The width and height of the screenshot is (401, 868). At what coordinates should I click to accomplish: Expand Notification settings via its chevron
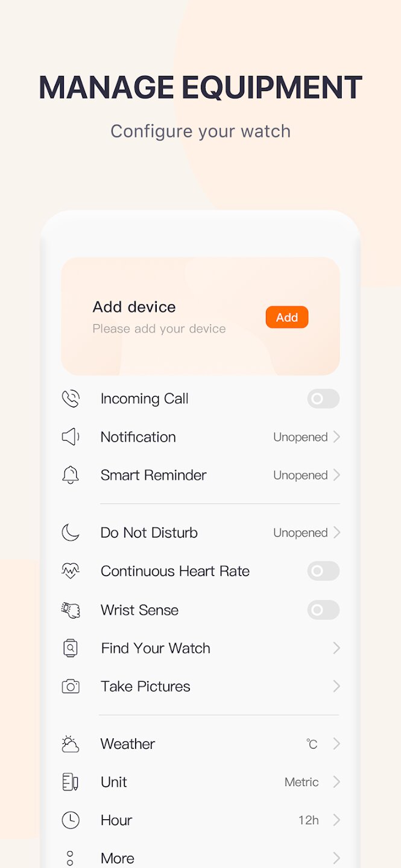click(336, 437)
